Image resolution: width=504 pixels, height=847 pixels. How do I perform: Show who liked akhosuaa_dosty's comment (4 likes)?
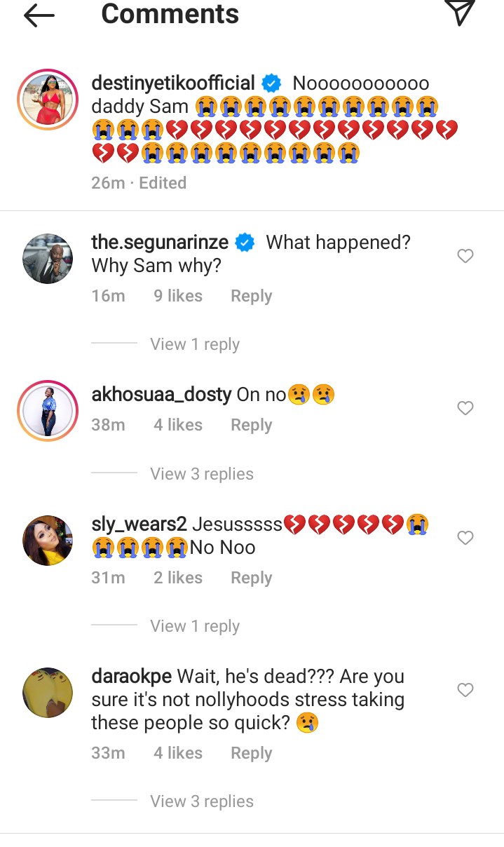tap(178, 425)
